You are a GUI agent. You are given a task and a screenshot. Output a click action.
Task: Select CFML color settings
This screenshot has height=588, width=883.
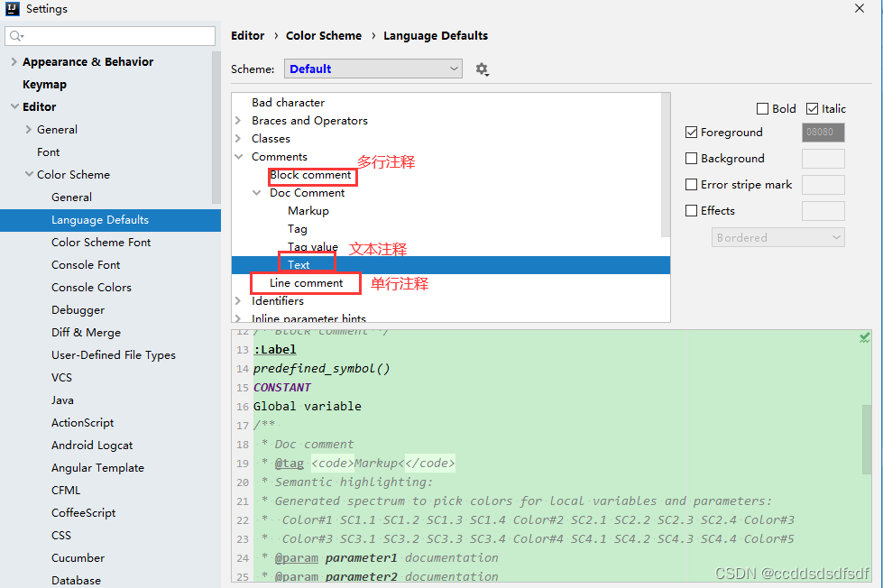point(66,490)
